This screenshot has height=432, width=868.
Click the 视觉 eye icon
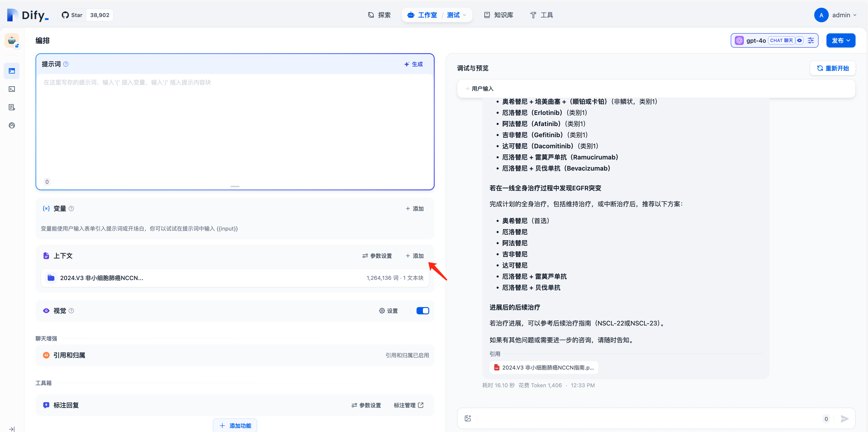[x=46, y=310]
